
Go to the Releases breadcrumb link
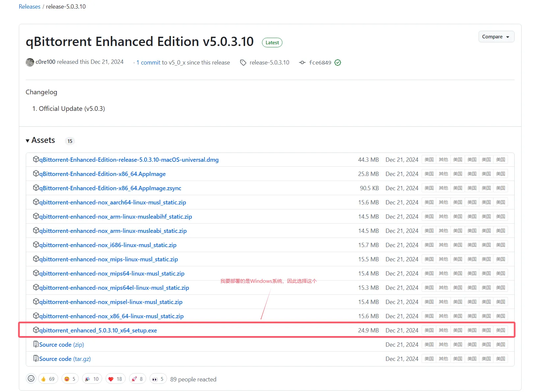click(29, 7)
